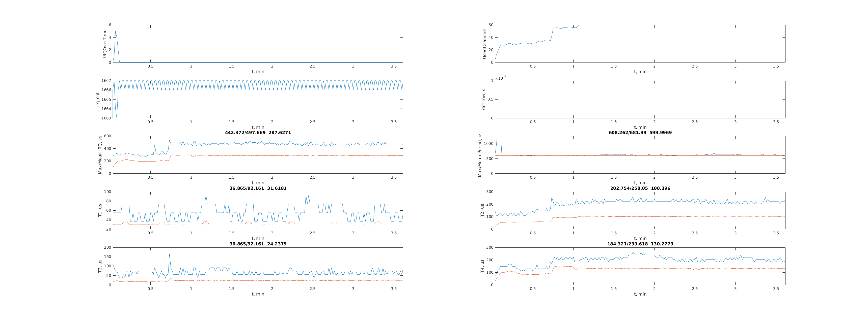The height and width of the screenshot is (322, 868).
Task: Click the 1000 tick on Max/Mean Period axis
Action: tap(489, 144)
